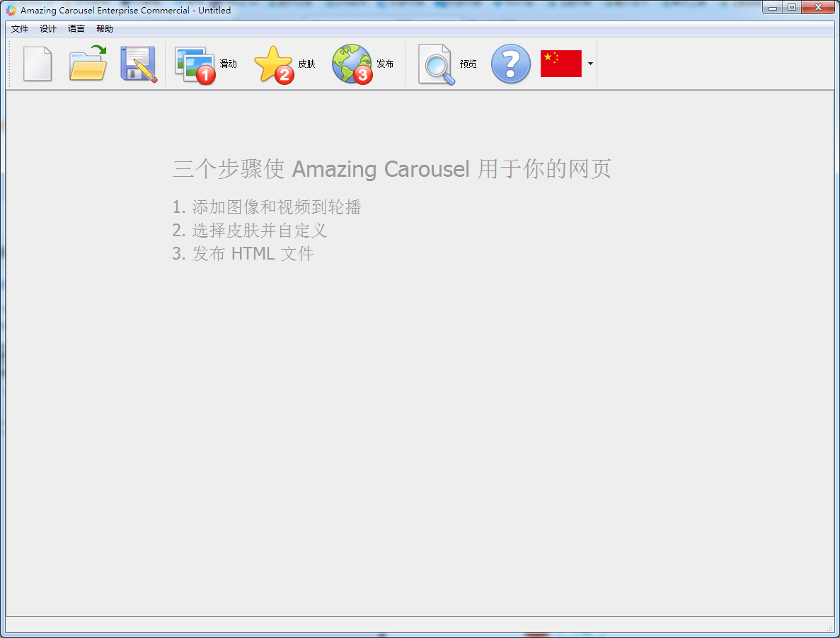Open step 2 皮肤 skins
Viewport: 840px width, 638px height.
pos(284,64)
